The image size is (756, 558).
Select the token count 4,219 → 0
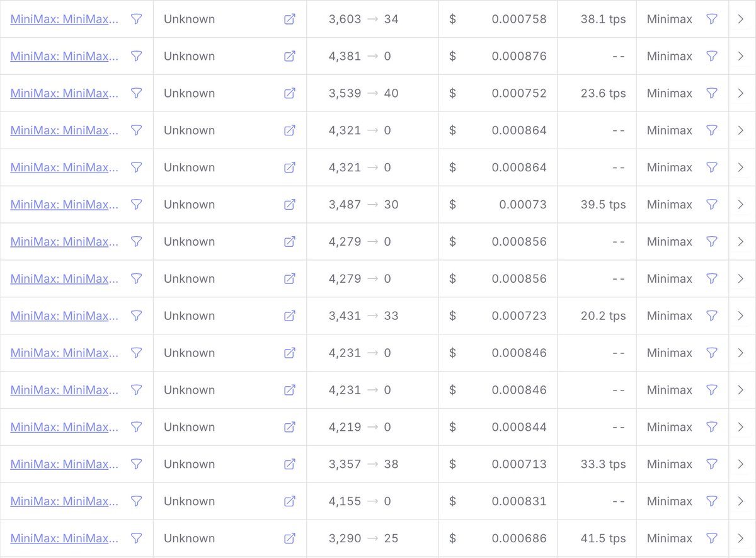pyautogui.click(x=360, y=427)
